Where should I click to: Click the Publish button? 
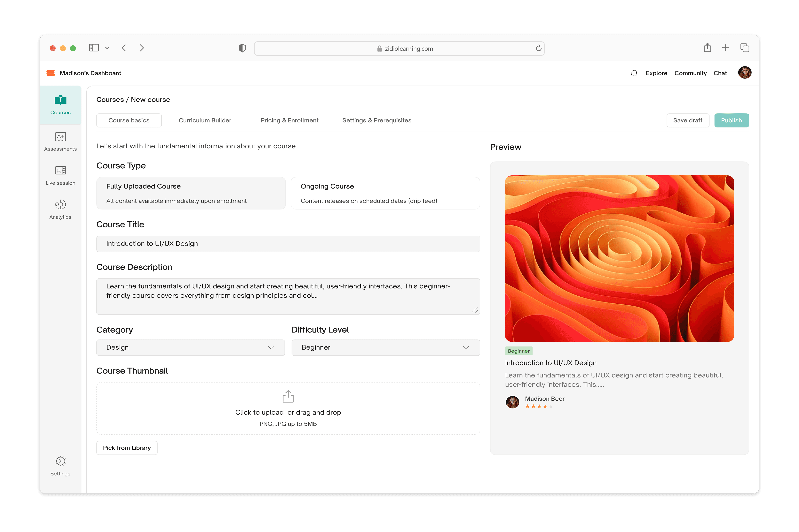tap(732, 120)
